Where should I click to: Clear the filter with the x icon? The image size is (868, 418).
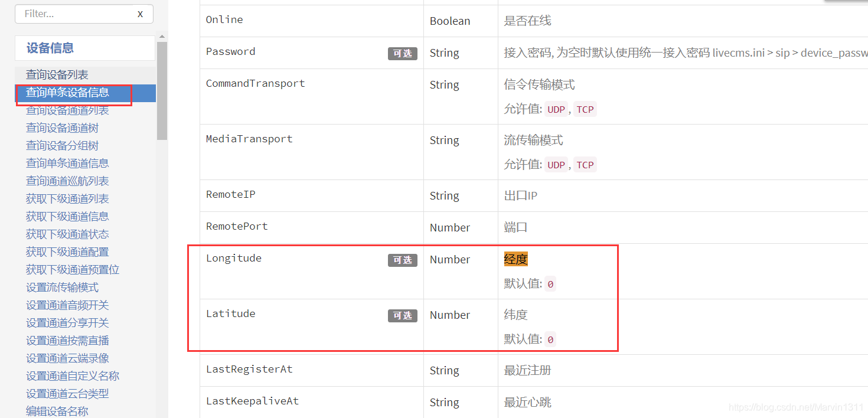click(140, 14)
